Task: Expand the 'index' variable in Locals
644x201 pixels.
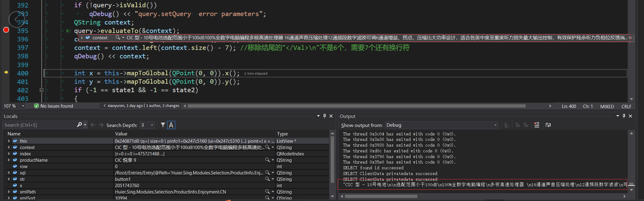Action: (9, 154)
